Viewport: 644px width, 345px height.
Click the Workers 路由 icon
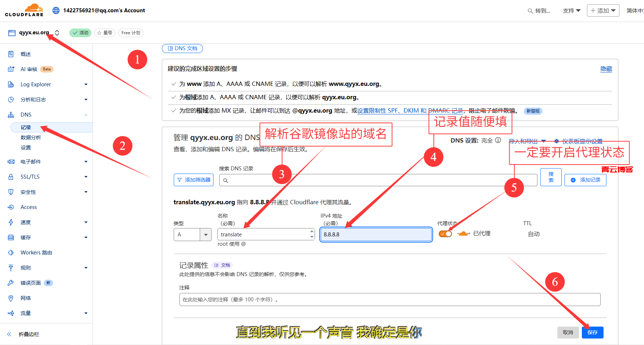coord(11,253)
